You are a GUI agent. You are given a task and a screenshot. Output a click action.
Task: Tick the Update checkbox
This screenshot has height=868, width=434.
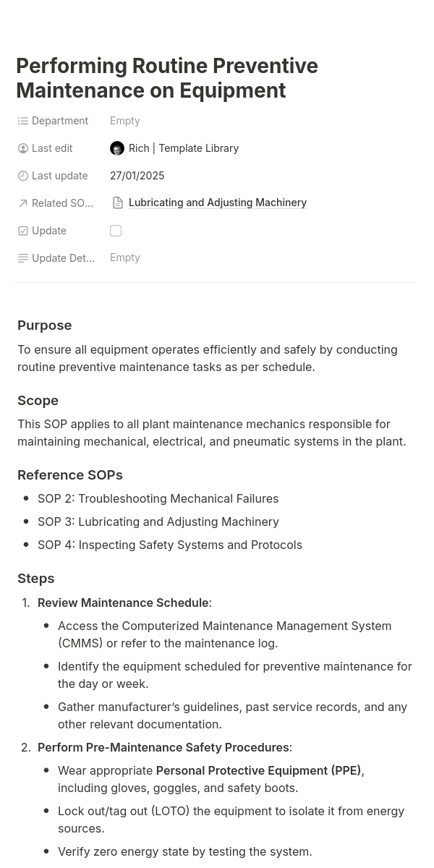(116, 231)
